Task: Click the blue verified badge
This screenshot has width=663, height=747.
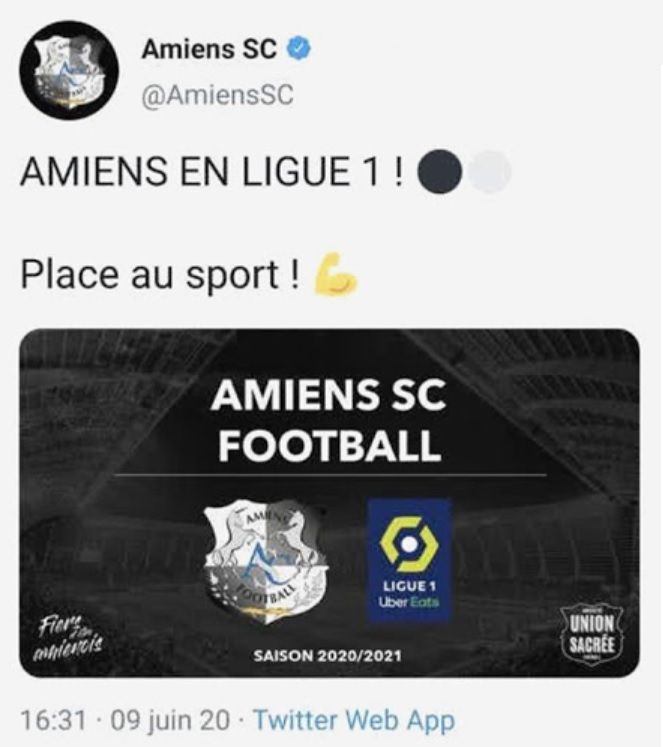Action: [300, 48]
